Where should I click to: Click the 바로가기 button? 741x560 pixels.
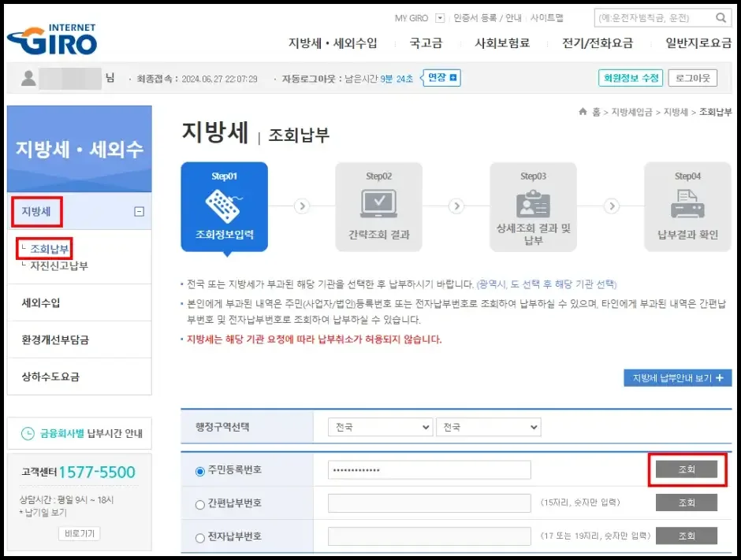[80, 533]
